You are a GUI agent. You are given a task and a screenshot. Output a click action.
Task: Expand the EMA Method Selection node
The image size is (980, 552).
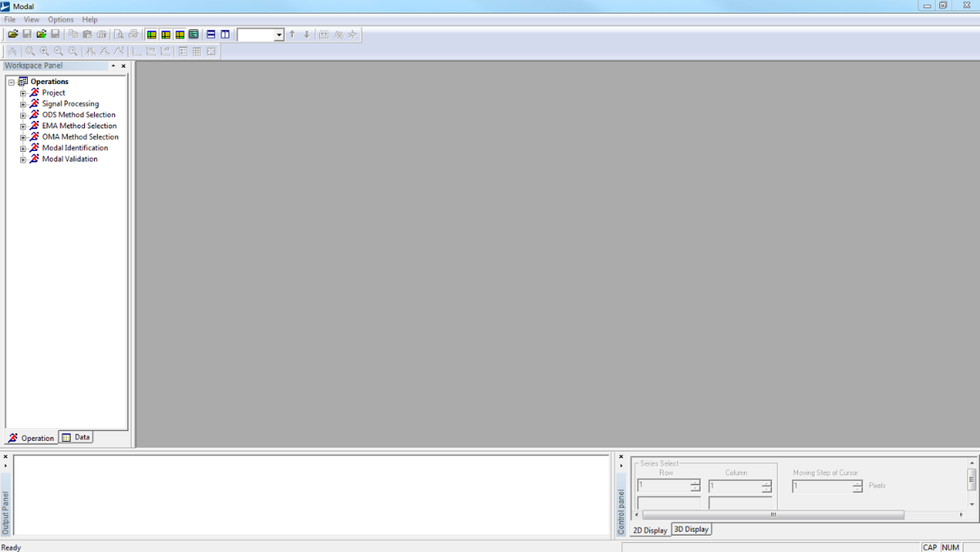coord(23,126)
